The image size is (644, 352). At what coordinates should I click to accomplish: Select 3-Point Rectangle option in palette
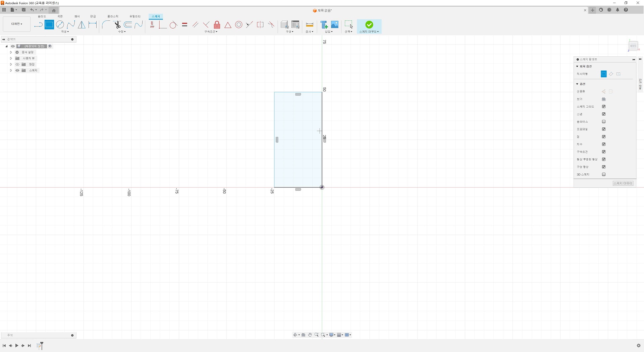tap(611, 74)
